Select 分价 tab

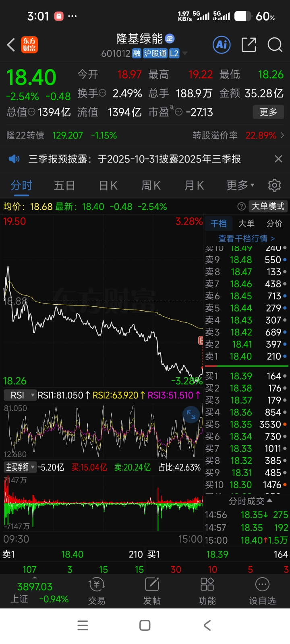pyautogui.click(x=274, y=224)
